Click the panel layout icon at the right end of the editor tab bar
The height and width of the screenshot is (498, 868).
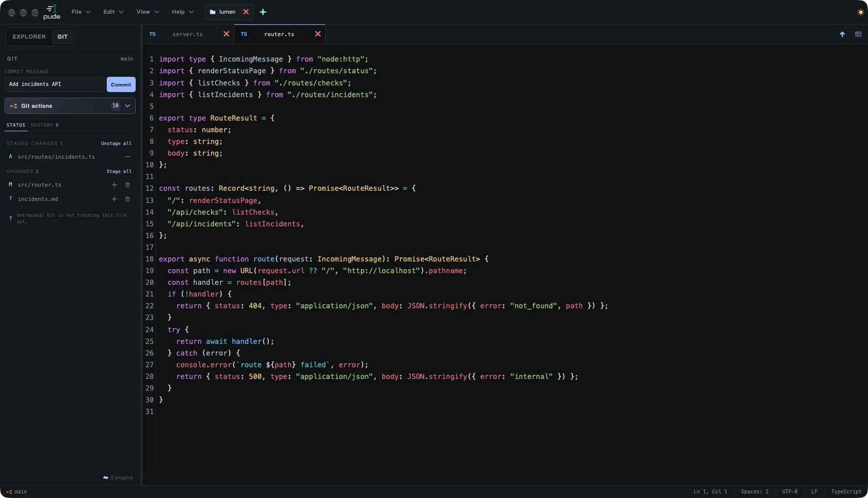pos(858,34)
